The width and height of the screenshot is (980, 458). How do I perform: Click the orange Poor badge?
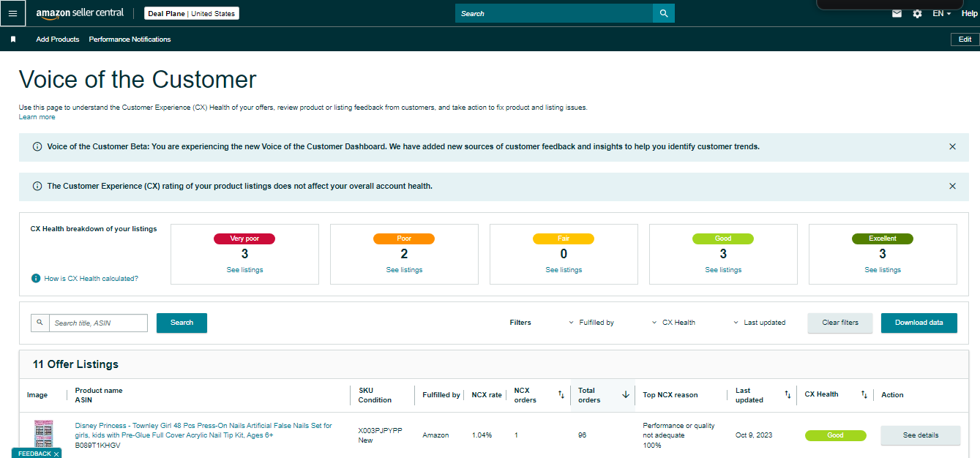pyautogui.click(x=404, y=239)
